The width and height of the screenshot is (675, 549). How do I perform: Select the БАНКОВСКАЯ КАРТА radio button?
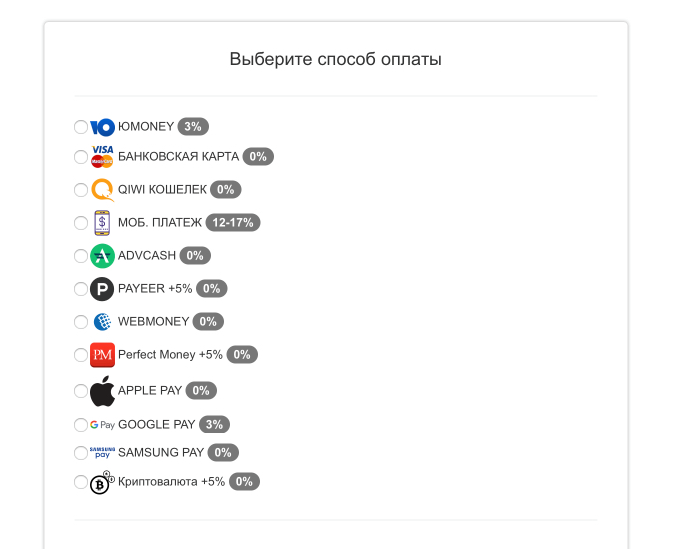[x=81, y=157]
